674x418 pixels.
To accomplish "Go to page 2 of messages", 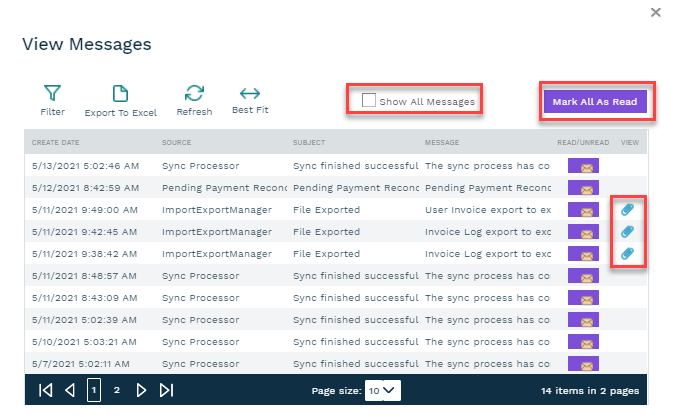I will [116, 390].
